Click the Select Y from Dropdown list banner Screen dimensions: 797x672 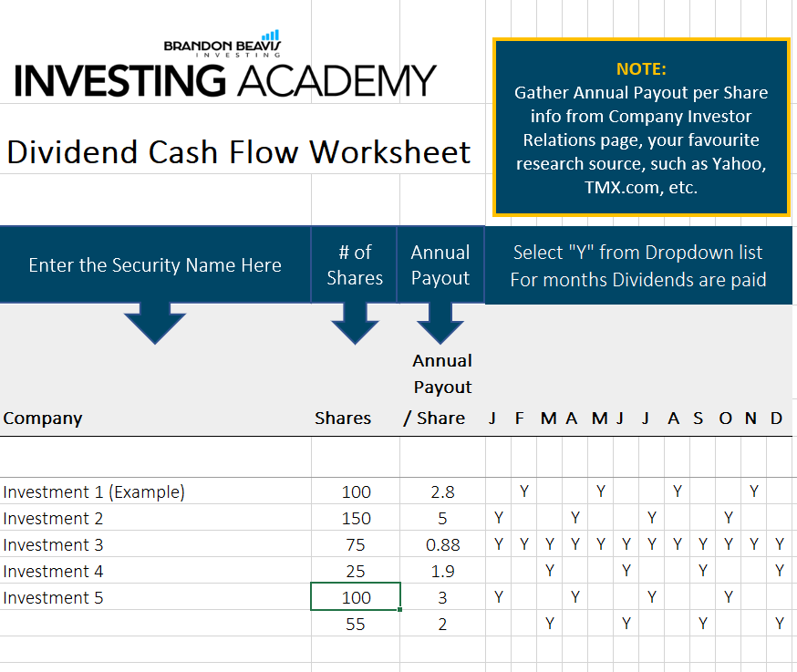point(638,265)
